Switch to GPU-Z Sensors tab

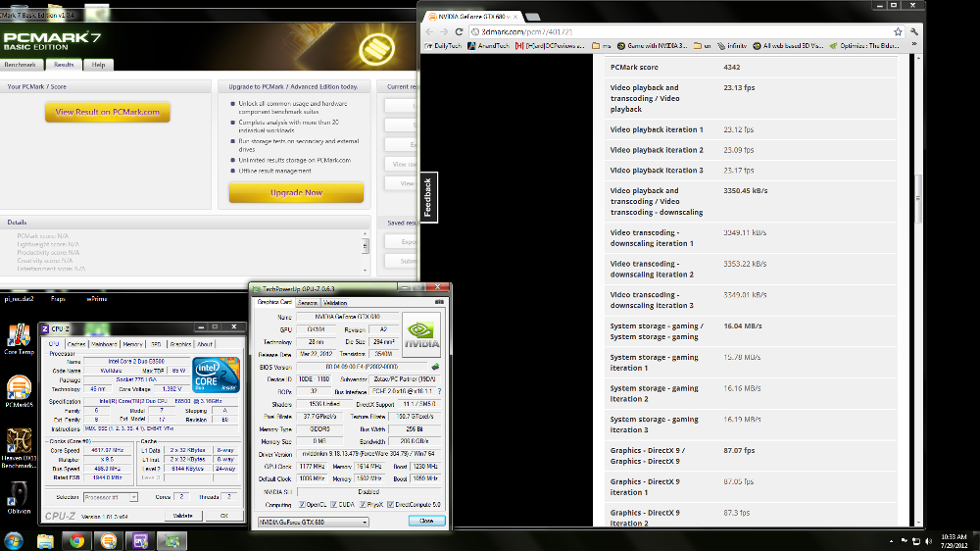point(308,303)
